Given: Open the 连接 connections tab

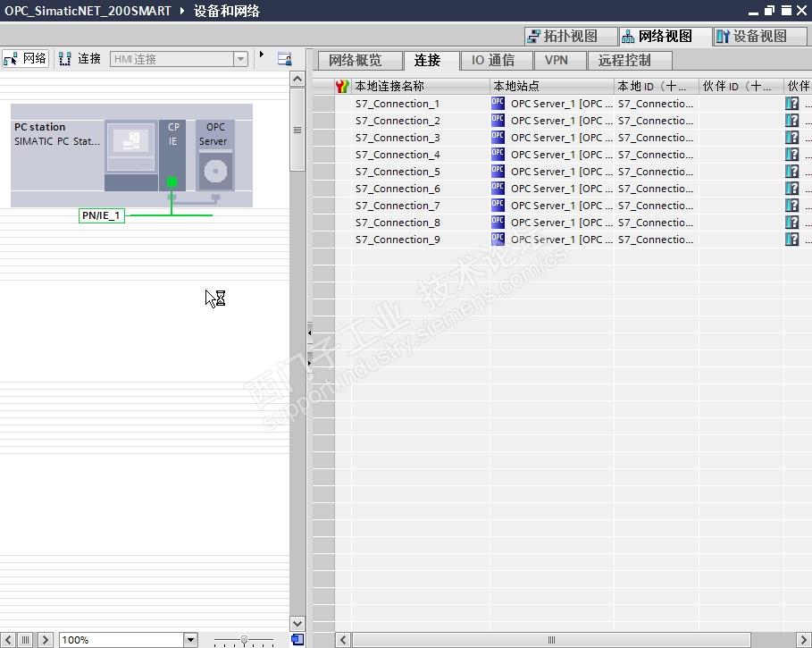Looking at the screenshot, I should point(431,61).
